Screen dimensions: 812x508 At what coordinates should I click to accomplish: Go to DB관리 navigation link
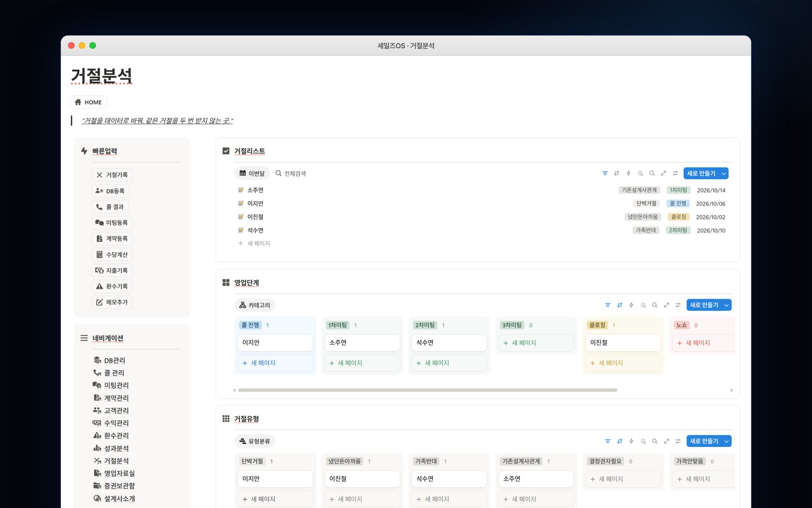click(x=109, y=360)
